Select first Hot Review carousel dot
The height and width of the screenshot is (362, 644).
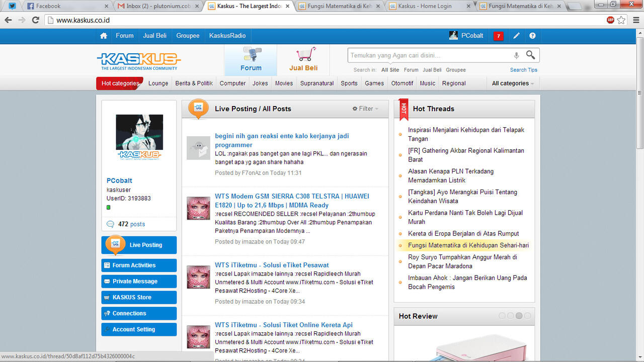pyautogui.click(x=502, y=316)
